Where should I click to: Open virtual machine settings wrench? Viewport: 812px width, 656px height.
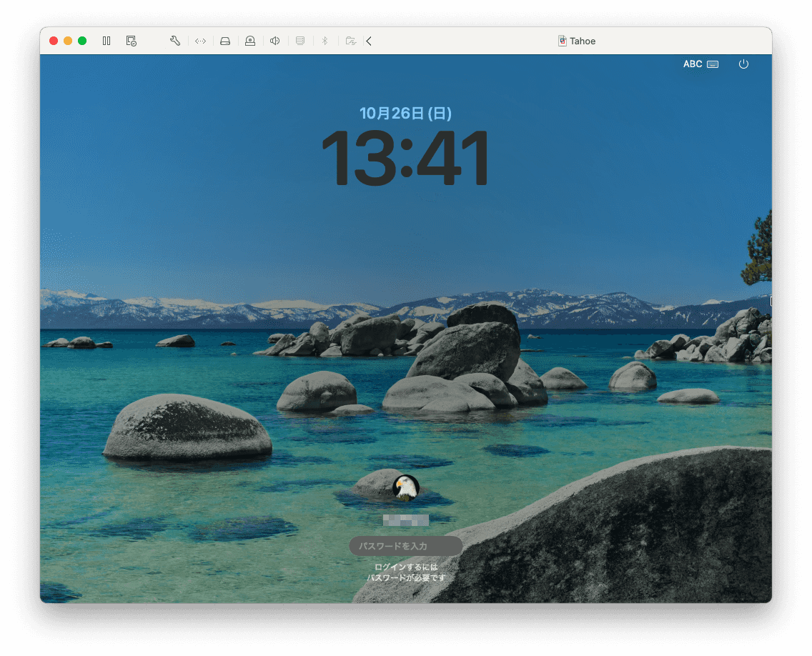pyautogui.click(x=175, y=41)
